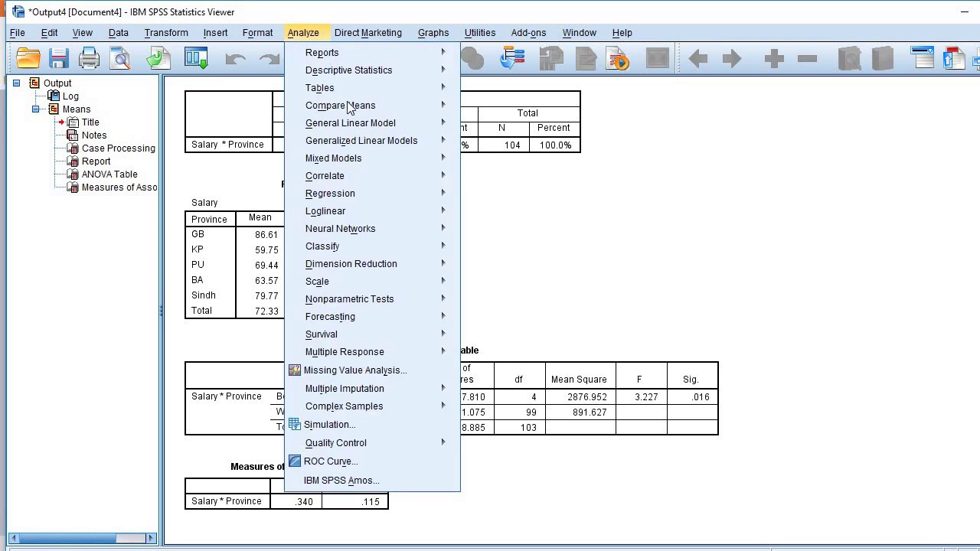Open the File menu

(17, 33)
